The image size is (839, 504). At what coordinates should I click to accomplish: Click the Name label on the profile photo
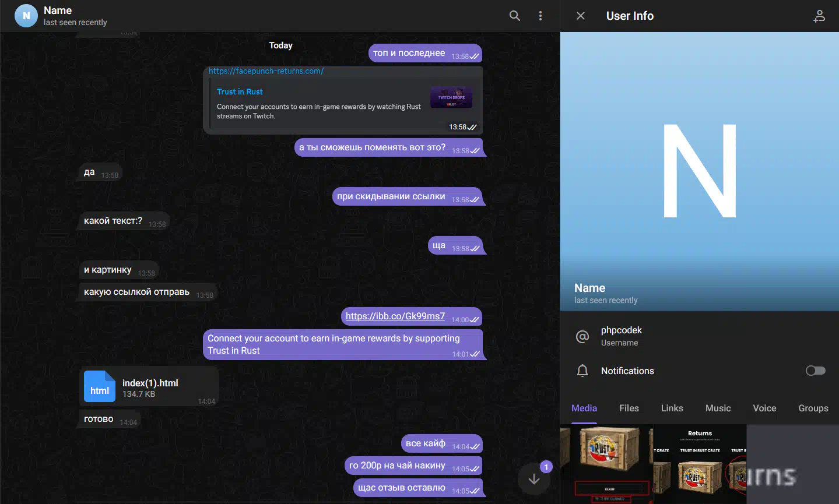coord(589,288)
